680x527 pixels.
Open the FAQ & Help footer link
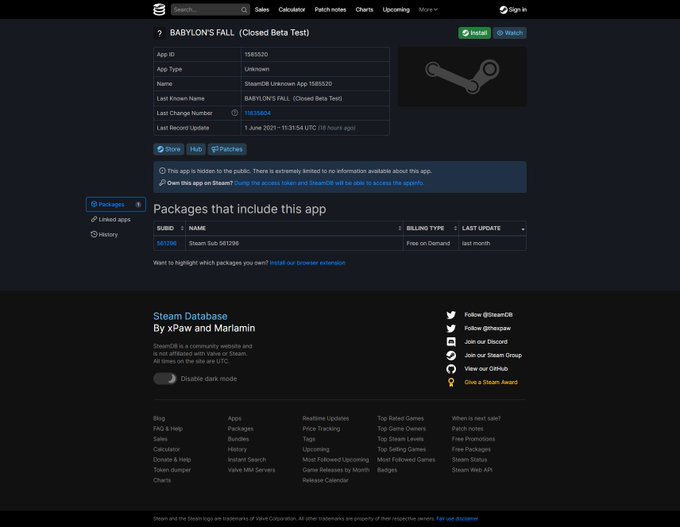pos(168,429)
